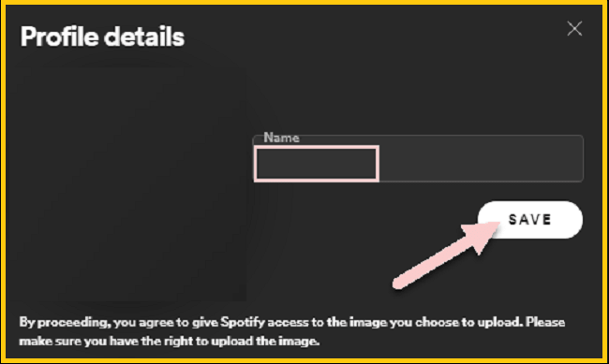This screenshot has width=609, height=364.
Task: Click the word "agree" in the disclaimer
Action: pos(156,323)
